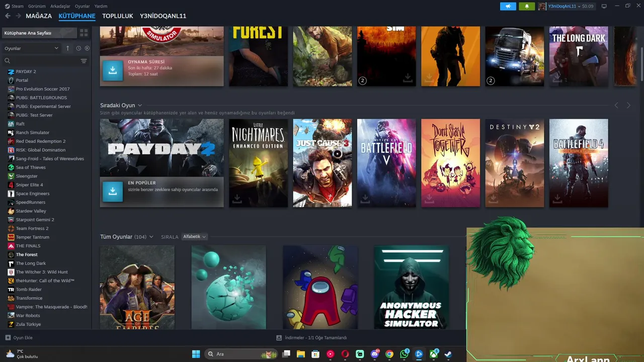Open Kütüphane Ana Sayfası button
Viewport: 644px width, 362px height.
[x=39, y=33]
